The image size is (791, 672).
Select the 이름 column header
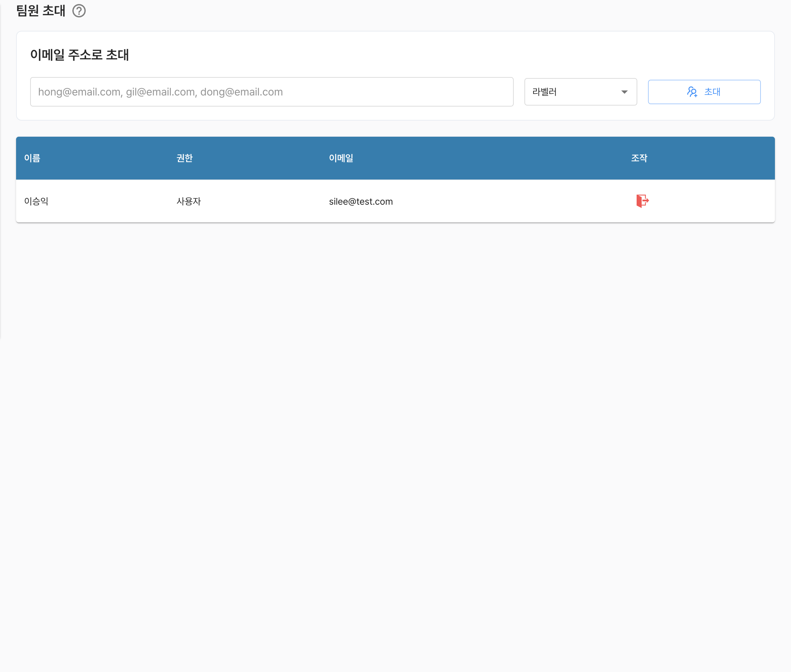[32, 158]
